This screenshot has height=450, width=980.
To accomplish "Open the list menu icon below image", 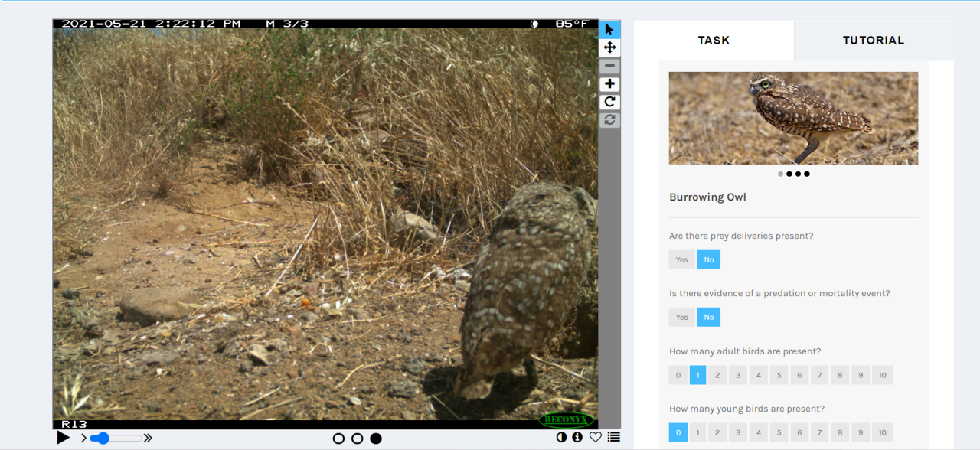I will (x=613, y=437).
